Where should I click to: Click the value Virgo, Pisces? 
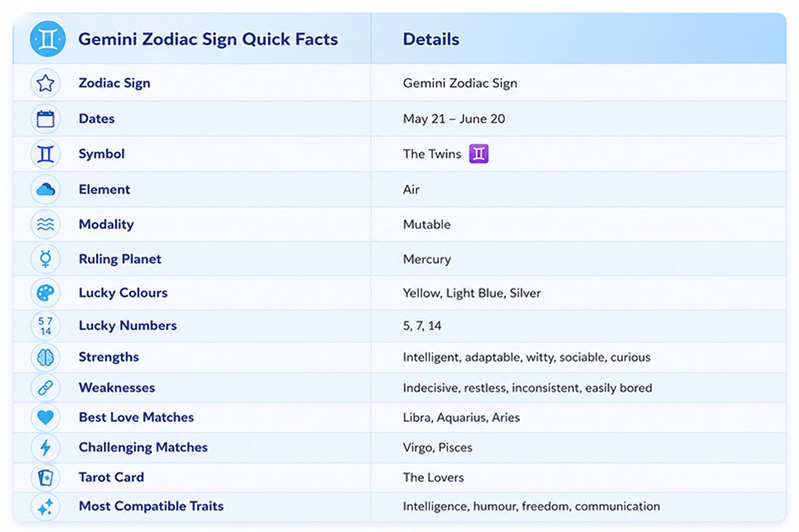438,447
